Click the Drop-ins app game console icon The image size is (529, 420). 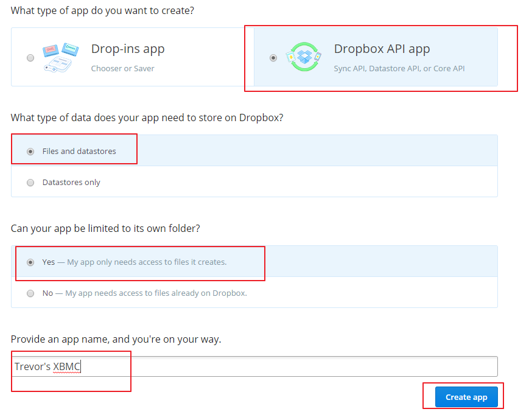pos(60,57)
